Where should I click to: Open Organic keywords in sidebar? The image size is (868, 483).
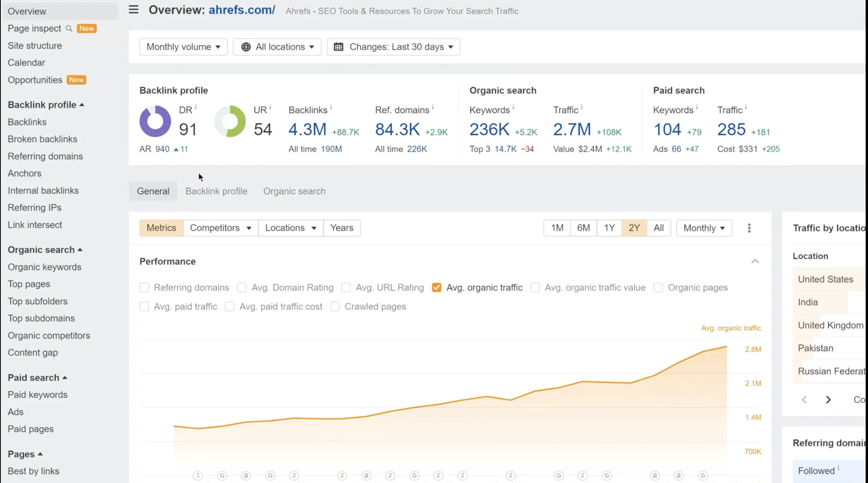45,267
